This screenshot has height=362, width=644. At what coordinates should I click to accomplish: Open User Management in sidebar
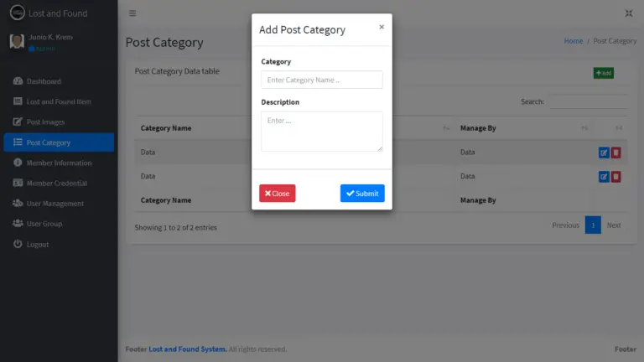pyautogui.click(x=59, y=204)
